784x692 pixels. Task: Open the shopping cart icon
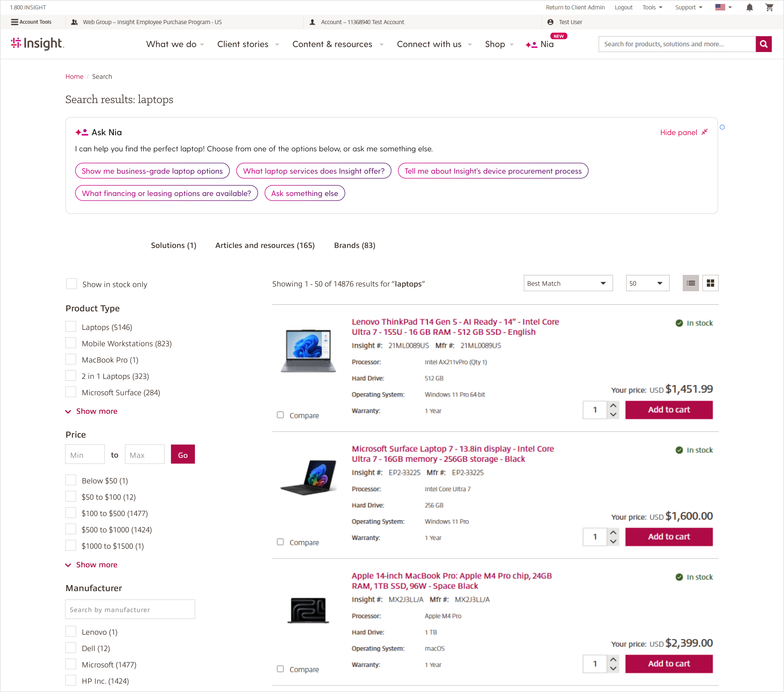[769, 7]
